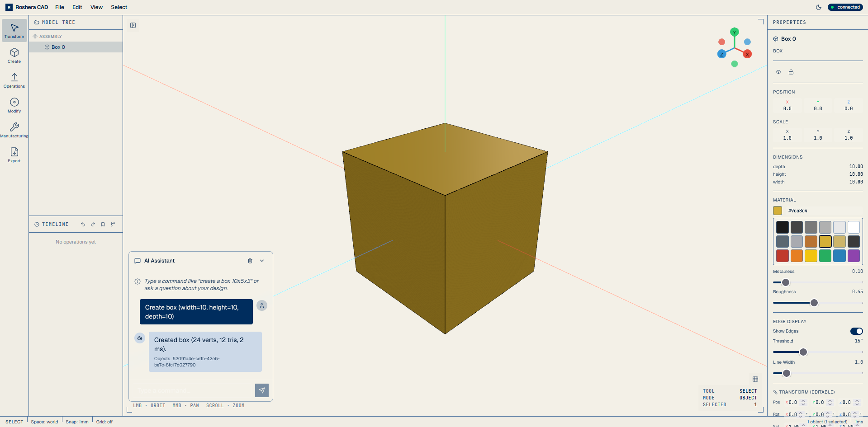Select the Transform tool
868x427 pixels.
(x=14, y=30)
